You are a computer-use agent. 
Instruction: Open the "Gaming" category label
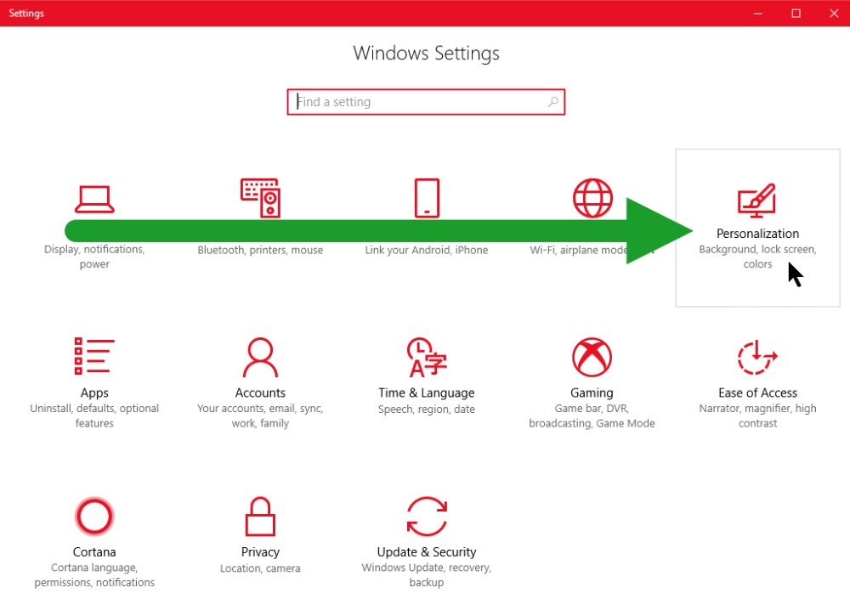[592, 393]
